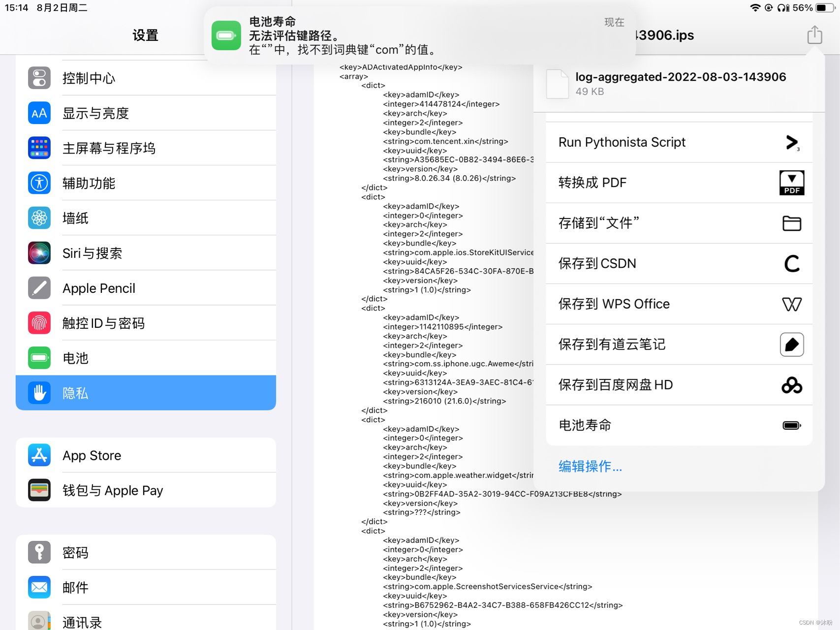Tap the 保存到百度网盘 HD icon
840x630 pixels.
tap(792, 385)
